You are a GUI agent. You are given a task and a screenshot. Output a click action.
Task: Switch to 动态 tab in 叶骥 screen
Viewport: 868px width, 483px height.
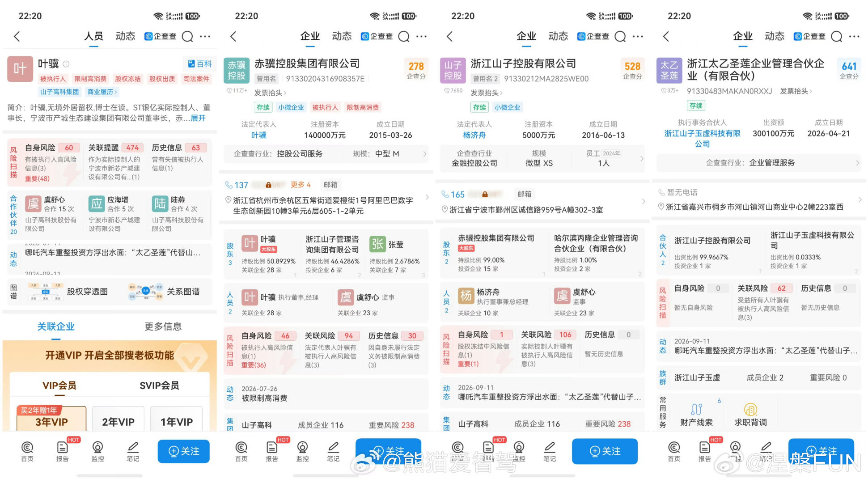click(x=126, y=36)
